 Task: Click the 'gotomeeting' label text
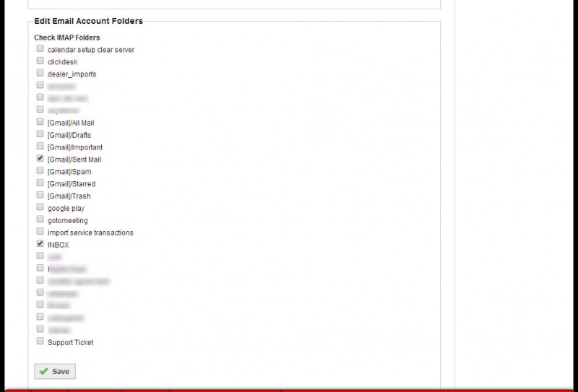68,221
